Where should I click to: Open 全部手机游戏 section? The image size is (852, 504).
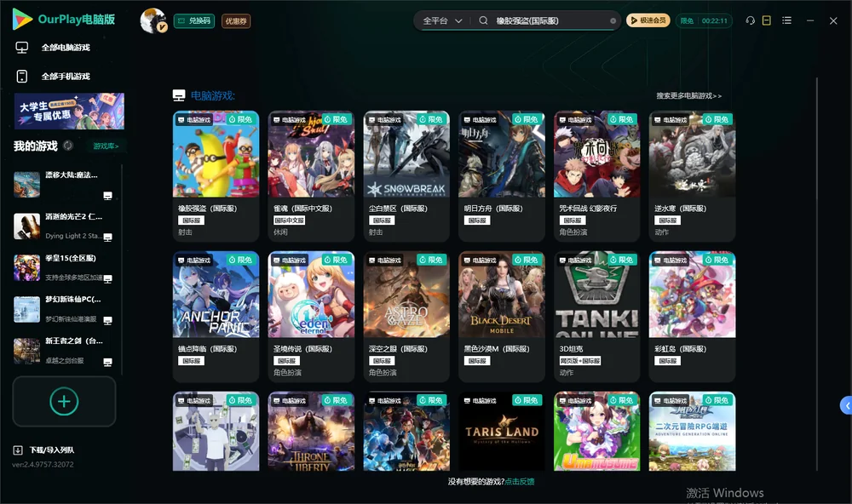(x=53, y=77)
